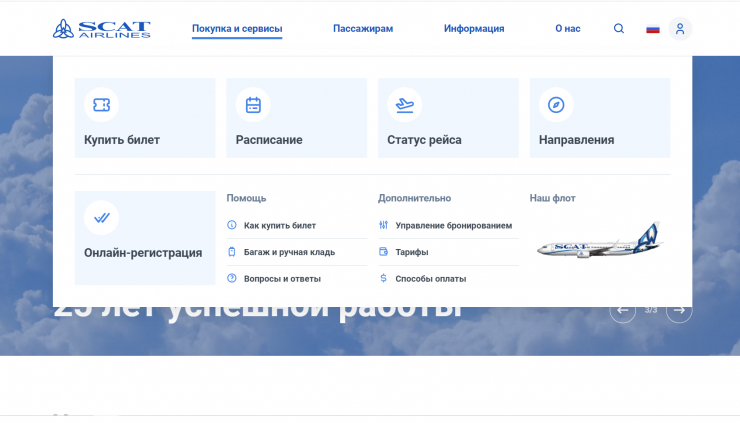The height and width of the screenshot is (423, 740).
Task: Open the search magnifier icon
Action: (618, 29)
